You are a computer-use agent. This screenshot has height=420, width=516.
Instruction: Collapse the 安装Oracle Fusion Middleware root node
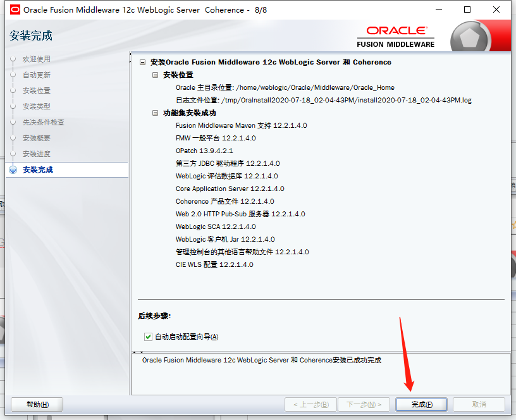(x=142, y=62)
